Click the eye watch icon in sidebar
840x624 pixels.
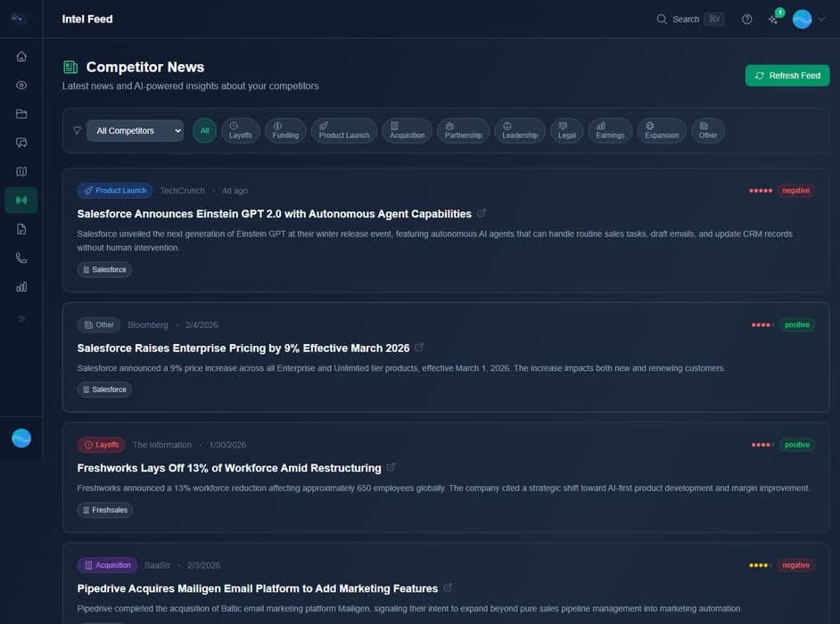(x=21, y=86)
